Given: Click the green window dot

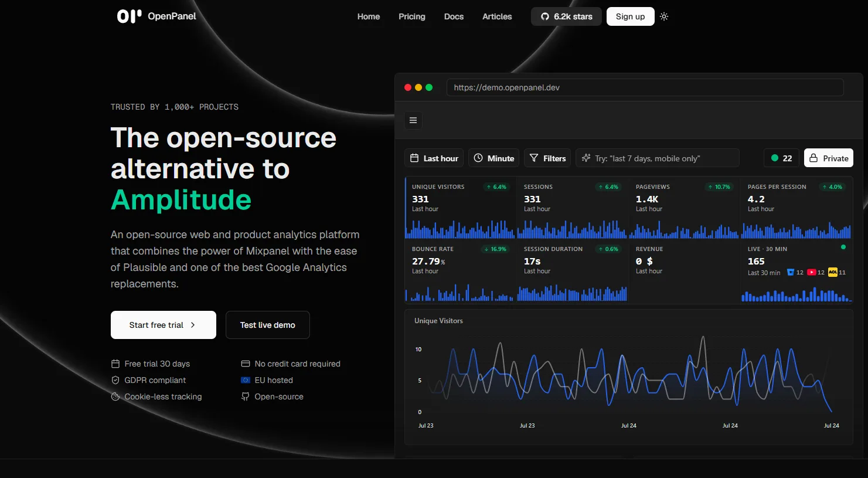Looking at the screenshot, I should point(429,87).
